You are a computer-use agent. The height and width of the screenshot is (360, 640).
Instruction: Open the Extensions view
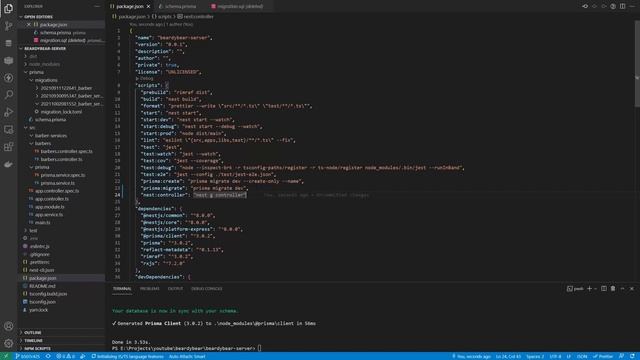[8, 147]
